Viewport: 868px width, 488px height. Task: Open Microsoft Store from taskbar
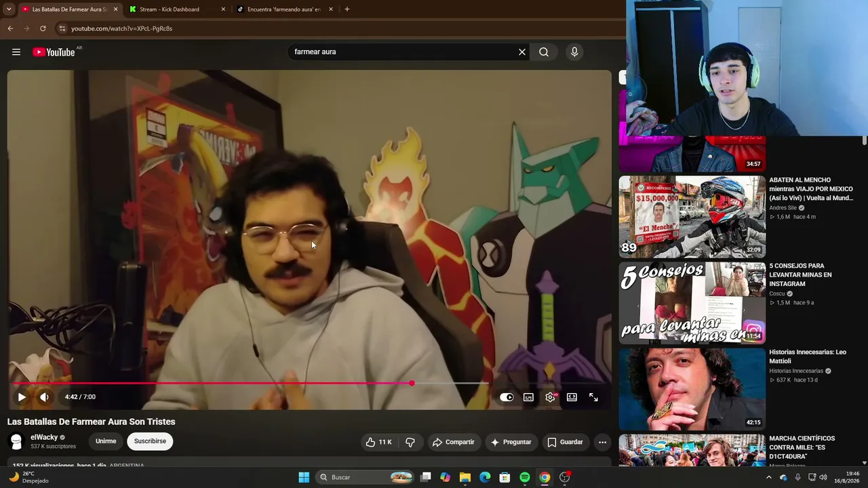(x=505, y=477)
